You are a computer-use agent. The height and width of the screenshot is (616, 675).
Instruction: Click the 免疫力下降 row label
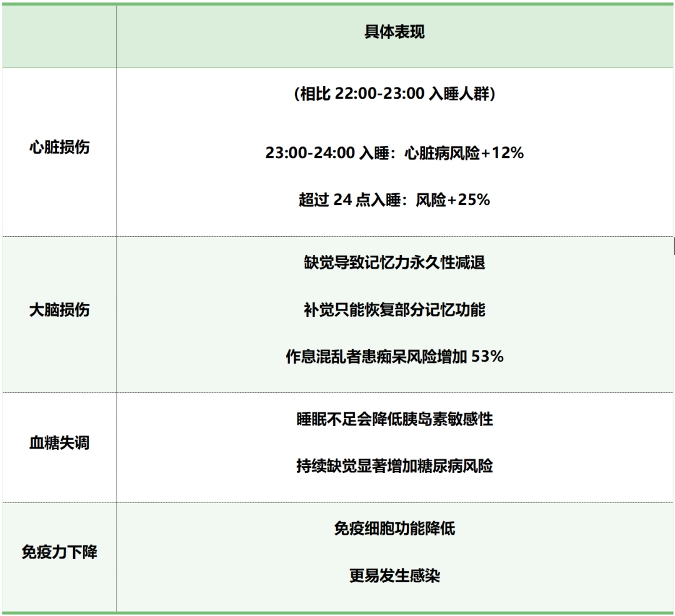(x=59, y=553)
